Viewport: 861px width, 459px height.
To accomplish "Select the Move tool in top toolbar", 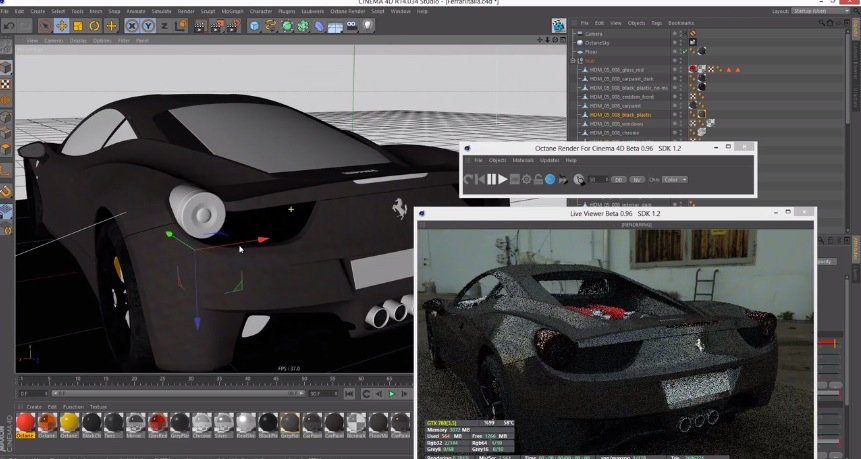I will 61,25.
